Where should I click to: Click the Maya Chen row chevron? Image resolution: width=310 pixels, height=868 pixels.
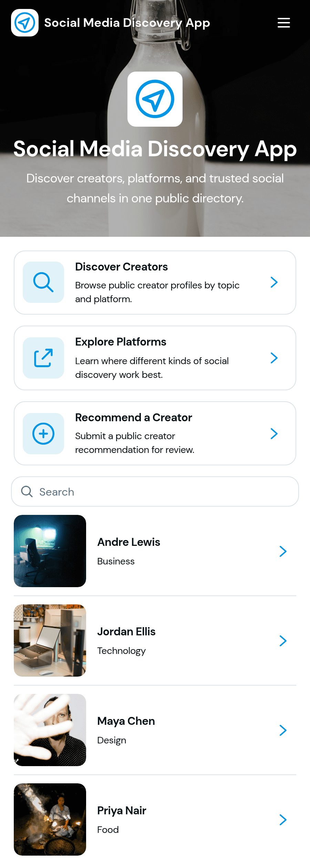pos(283,730)
